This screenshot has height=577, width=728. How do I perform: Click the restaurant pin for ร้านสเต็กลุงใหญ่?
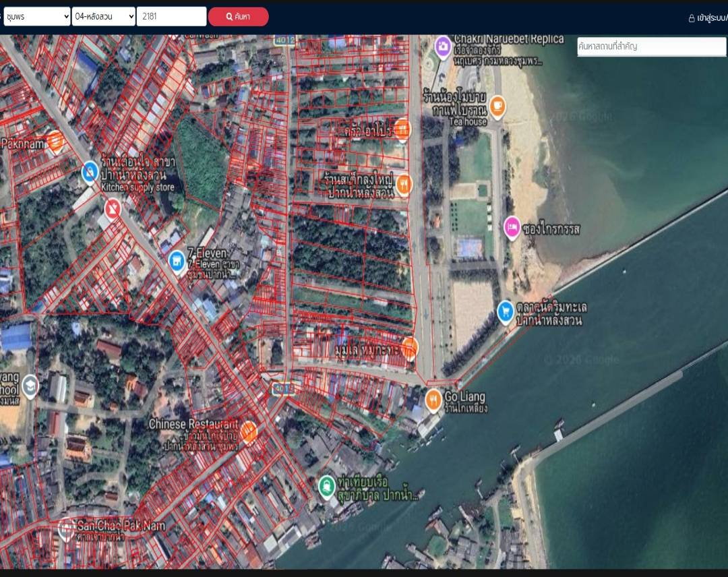pos(404,185)
